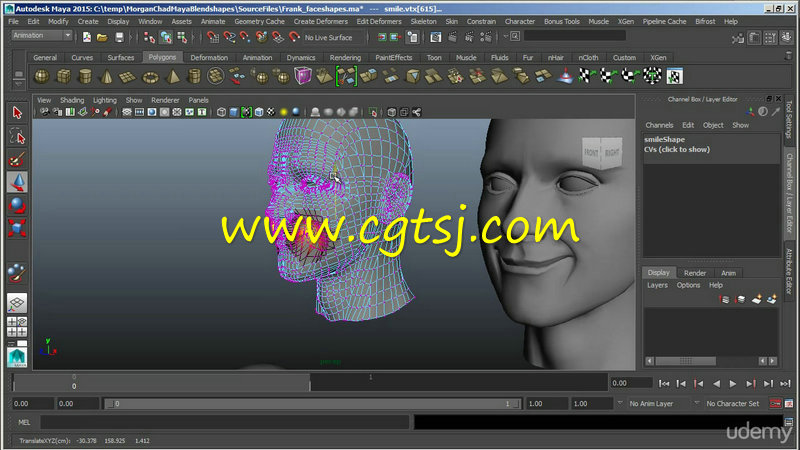
Task: Switch to the Deformation shelf tab
Action: pyautogui.click(x=209, y=58)
